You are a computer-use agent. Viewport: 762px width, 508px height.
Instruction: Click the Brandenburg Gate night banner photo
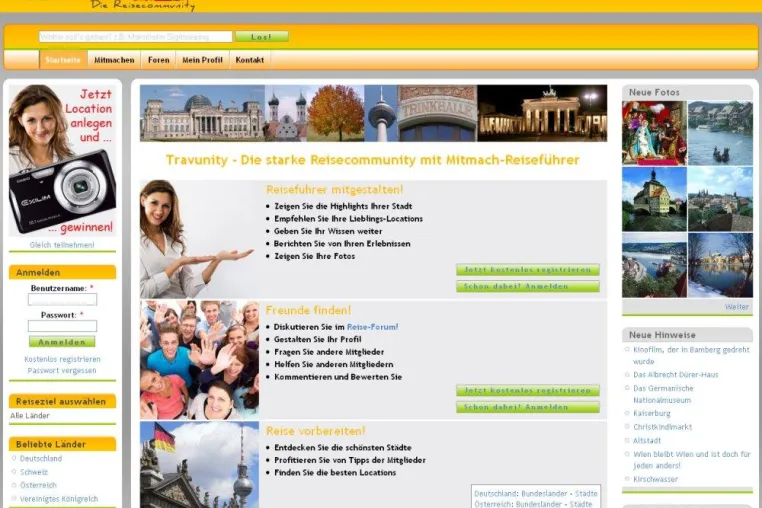(542, 113)
